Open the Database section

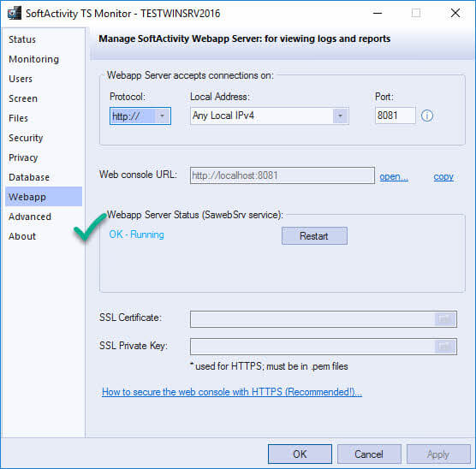click(x=29, y=177)
